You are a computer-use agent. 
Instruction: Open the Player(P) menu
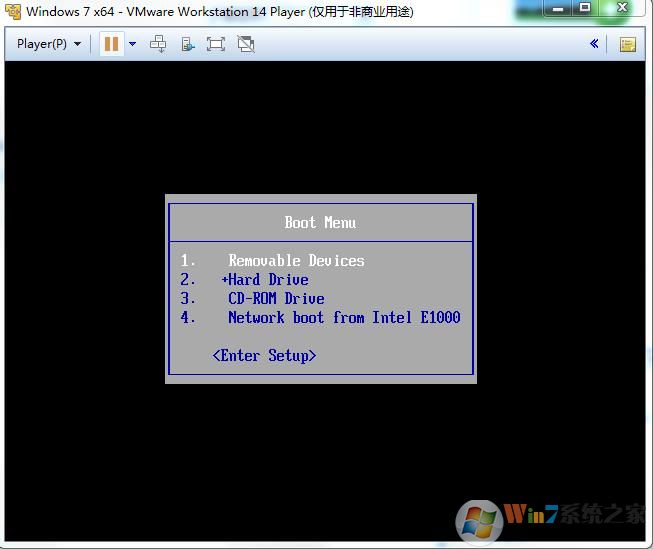tap(48, 44)
